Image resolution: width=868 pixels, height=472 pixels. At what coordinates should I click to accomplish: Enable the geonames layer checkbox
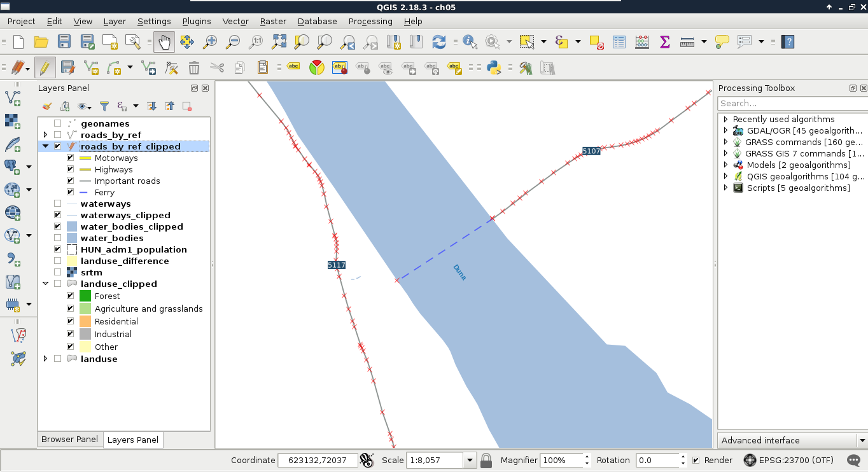tap(58, 123)
